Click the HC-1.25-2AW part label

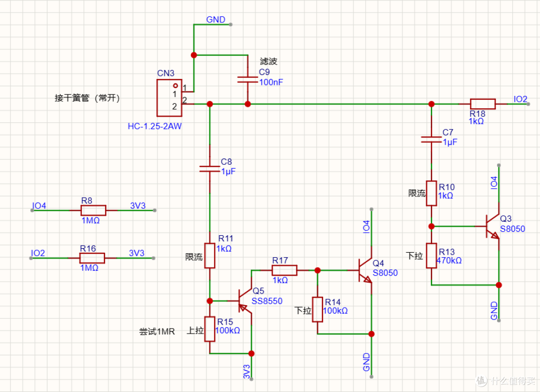coord(154,126)
